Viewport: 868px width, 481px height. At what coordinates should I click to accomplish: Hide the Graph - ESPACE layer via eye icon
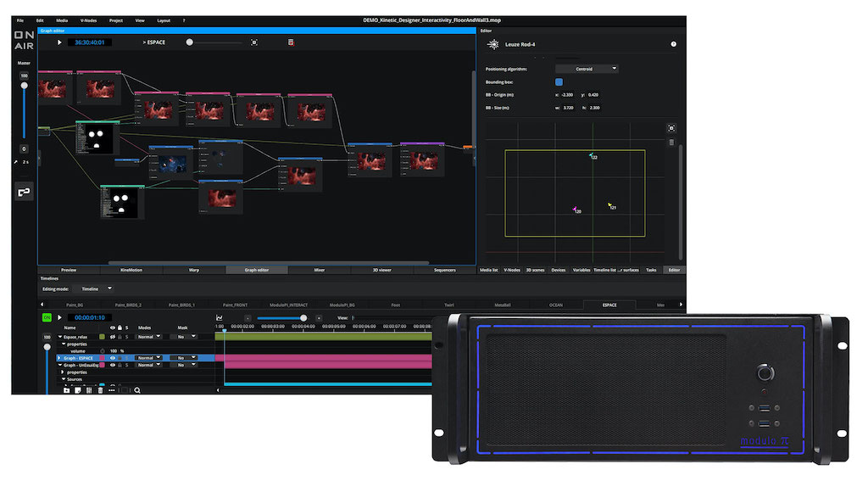(x=112, y=358)
